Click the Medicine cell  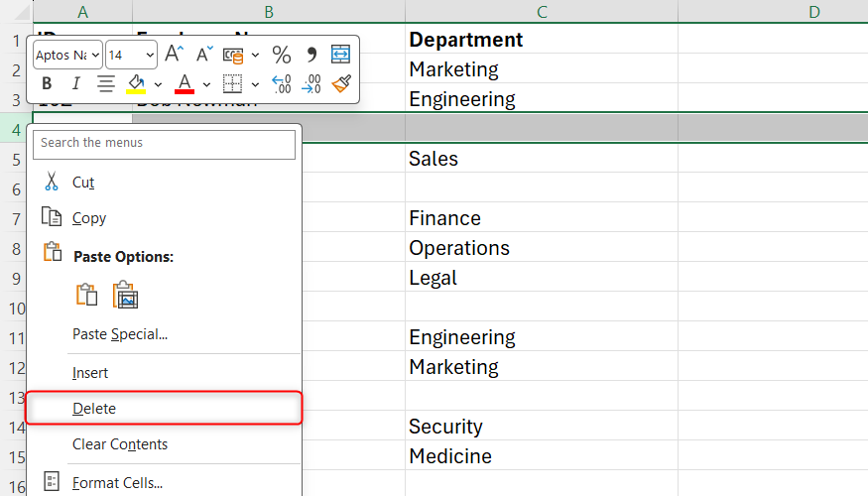[x=542, y=456]
